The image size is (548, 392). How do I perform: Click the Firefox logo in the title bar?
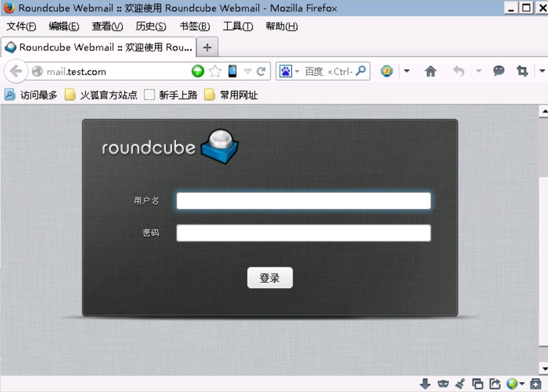click(9, 7)
